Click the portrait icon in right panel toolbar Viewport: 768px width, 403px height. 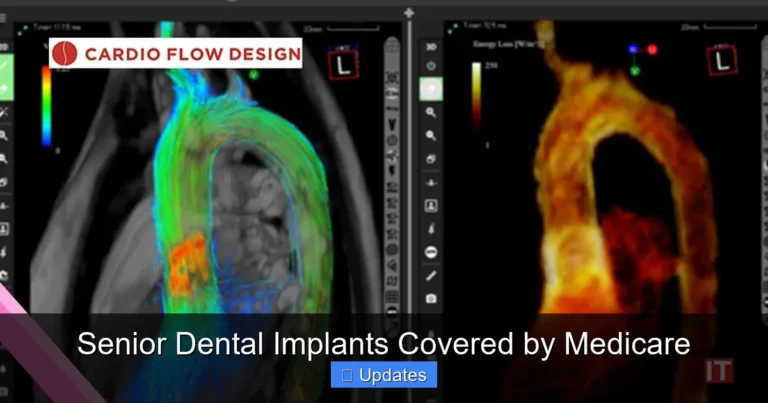pyautogui.click(x=431, y=206)
